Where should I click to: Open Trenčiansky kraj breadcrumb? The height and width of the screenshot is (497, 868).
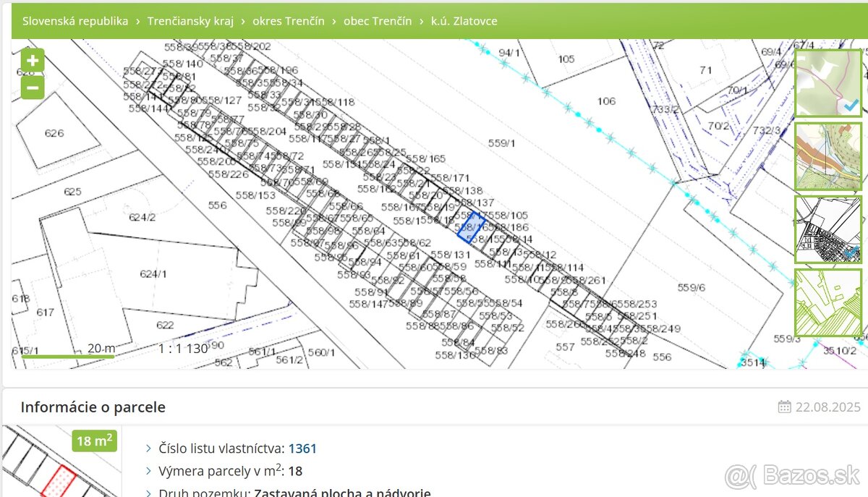point(190,21)
